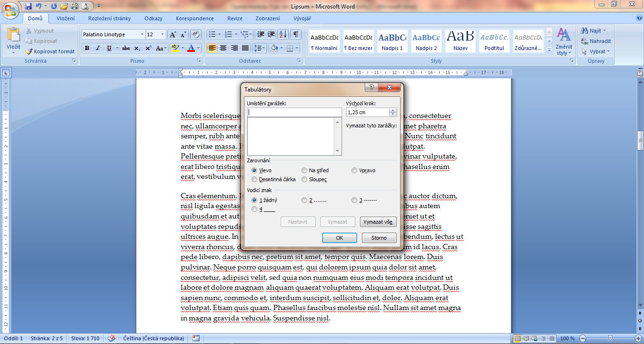Switch to the Korespondence tab
This screenshot has width=644, height=344.
tap(195, 18)
